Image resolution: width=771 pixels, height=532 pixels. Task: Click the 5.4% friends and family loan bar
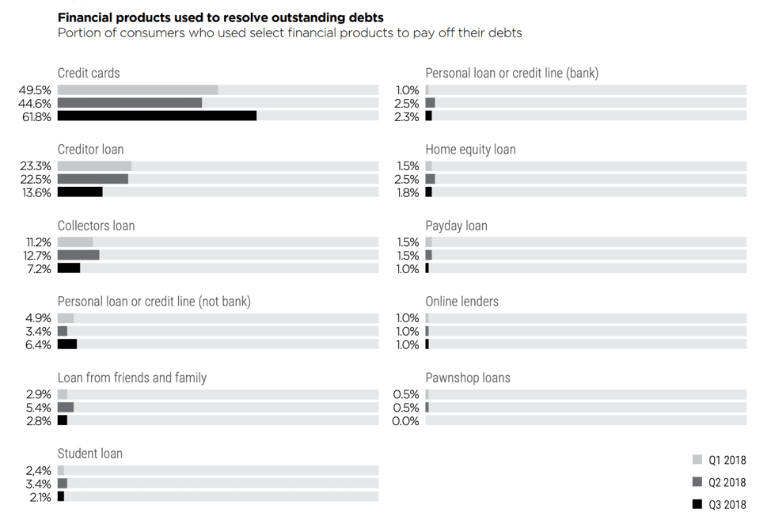point(66,407)
